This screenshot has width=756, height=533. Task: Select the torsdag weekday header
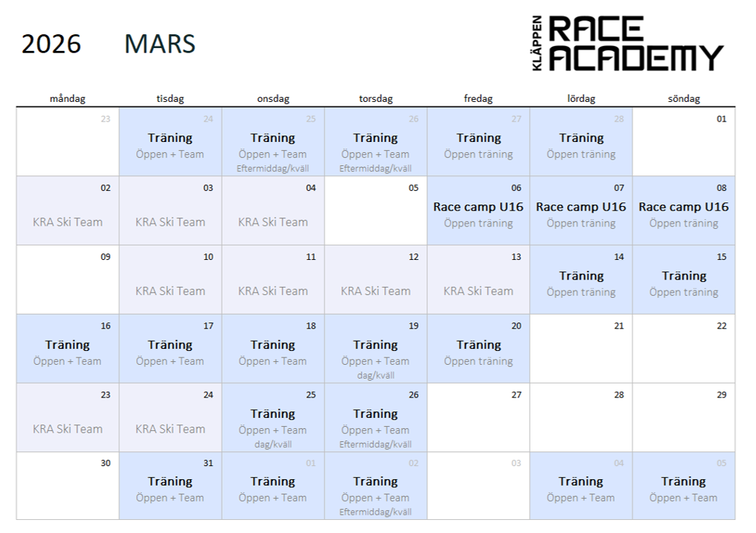point(375,99)
